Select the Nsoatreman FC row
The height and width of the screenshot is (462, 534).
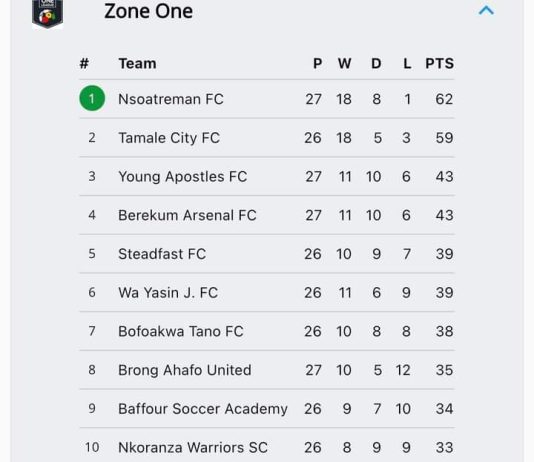267,99
